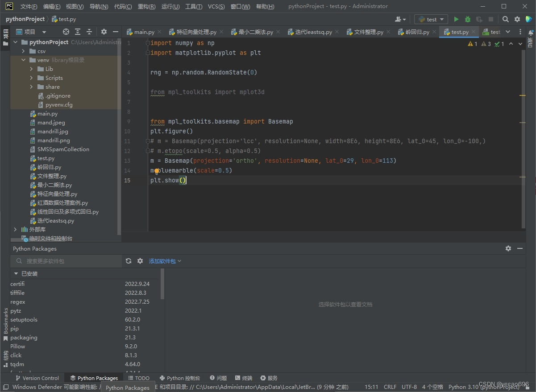Open Python Packages panel options gear
This screenshot has width=536, height=392.
[508, 248]
